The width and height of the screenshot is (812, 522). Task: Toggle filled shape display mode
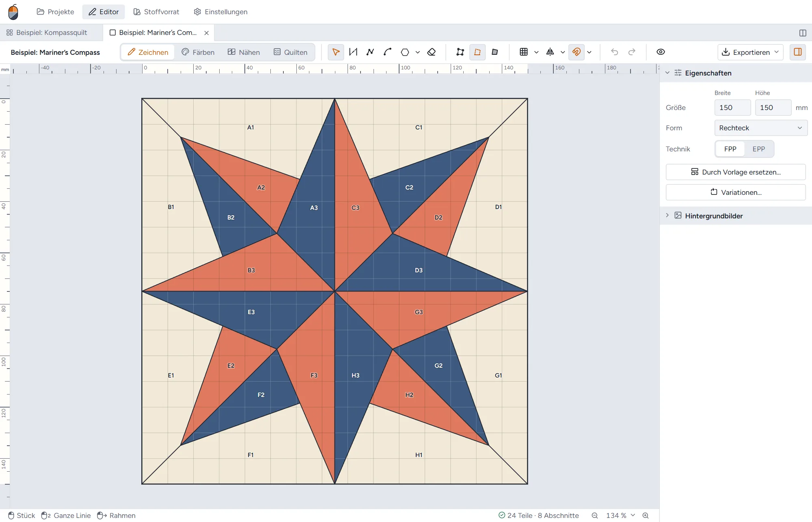point(495,52)
